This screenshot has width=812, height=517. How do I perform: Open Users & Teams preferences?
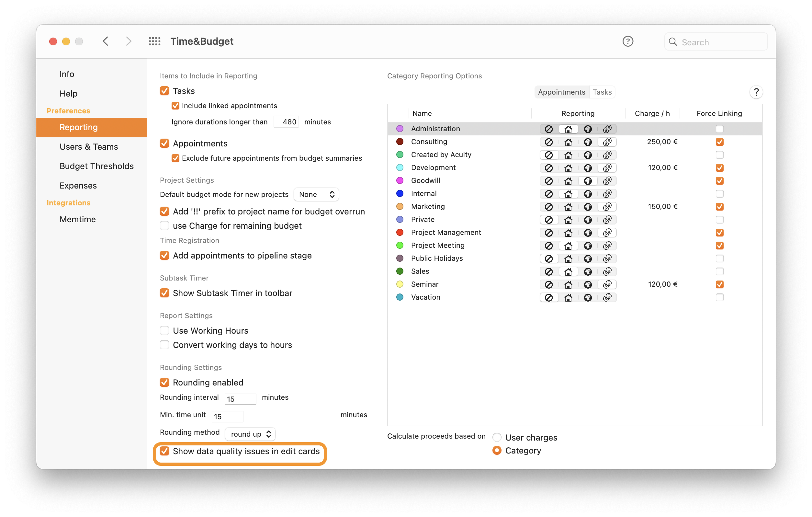(89, 147)
